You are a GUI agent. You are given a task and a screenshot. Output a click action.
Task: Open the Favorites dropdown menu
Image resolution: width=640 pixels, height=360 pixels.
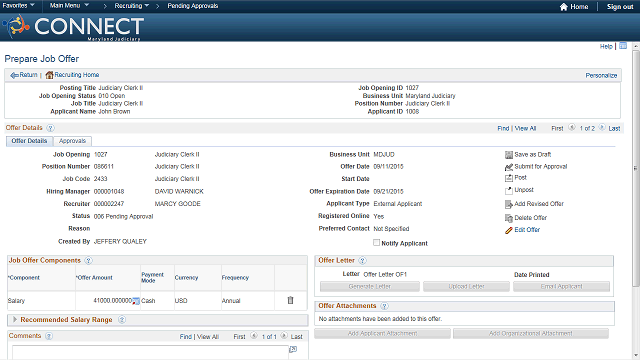coord(18,6)
